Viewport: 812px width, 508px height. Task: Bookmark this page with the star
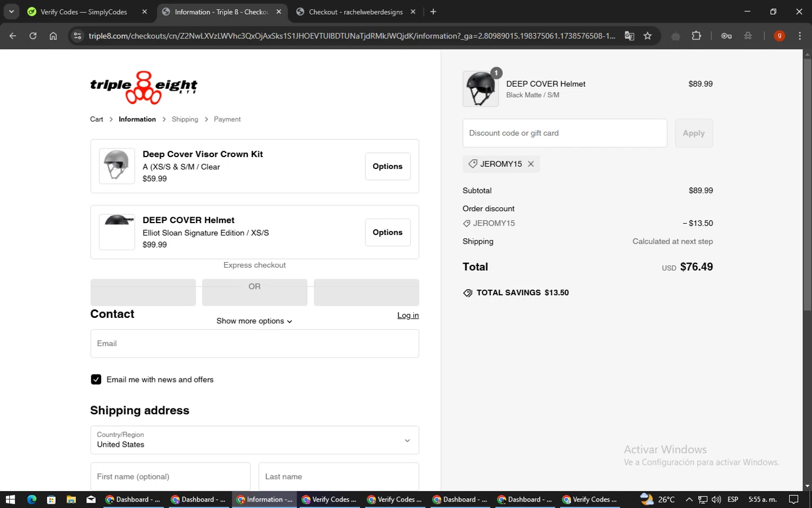[647, 36]
